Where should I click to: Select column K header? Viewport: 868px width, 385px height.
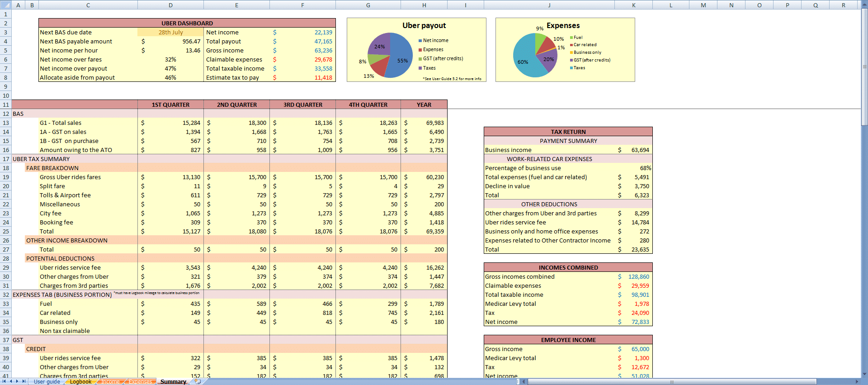click(634, 5)
